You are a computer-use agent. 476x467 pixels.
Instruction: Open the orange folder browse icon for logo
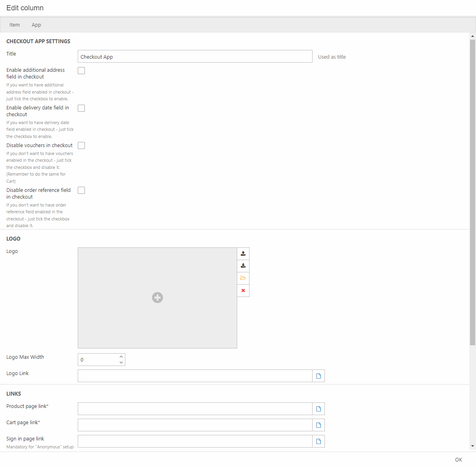point(243,278)
